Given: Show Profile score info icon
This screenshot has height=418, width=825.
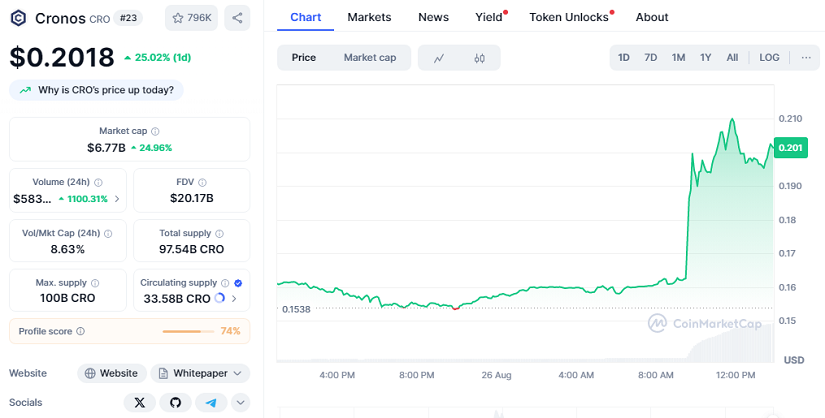Looking at the screenshot, I should 81,331.
